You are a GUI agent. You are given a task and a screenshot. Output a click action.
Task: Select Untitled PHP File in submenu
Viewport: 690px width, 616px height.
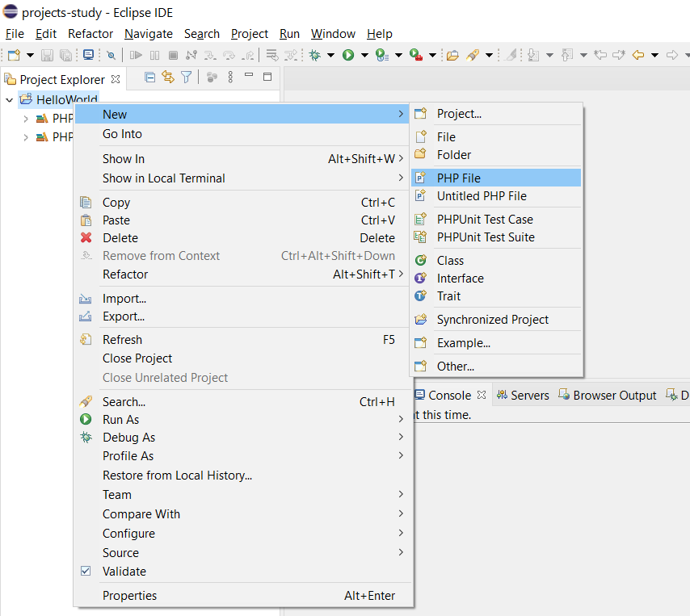click(x=496, y=196)
